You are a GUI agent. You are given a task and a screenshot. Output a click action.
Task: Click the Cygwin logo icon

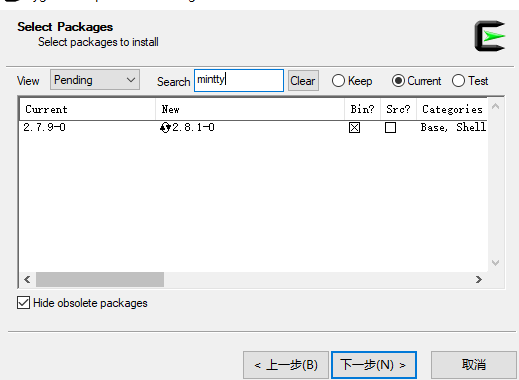click(490, 36)
